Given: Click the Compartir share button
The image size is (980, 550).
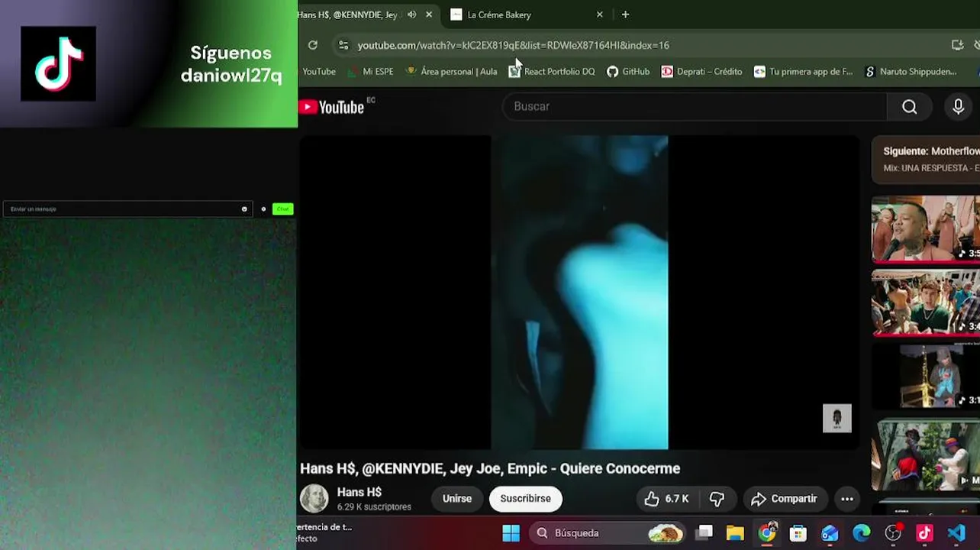Looking at the screenshot, I should (784, 499).
